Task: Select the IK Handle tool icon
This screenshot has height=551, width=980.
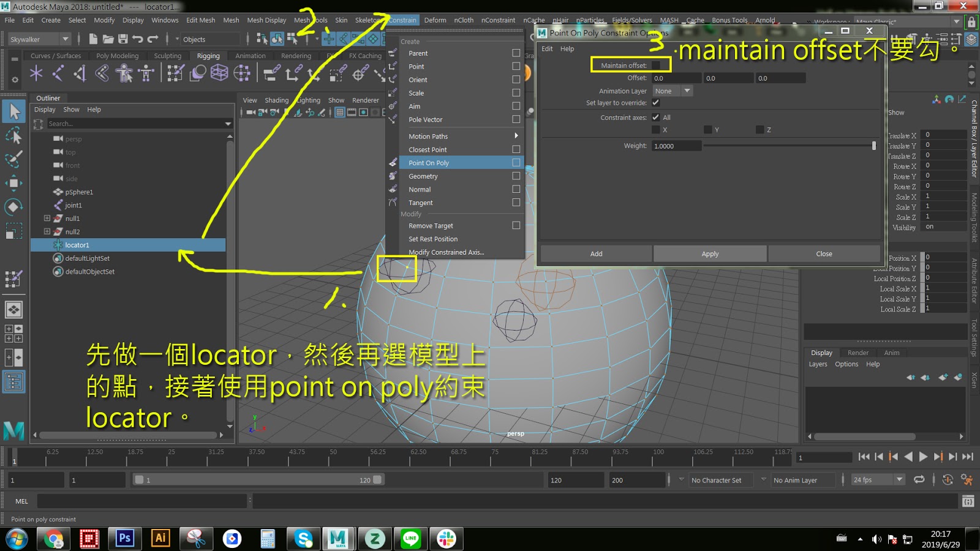Action: click(x=78, y=72)
